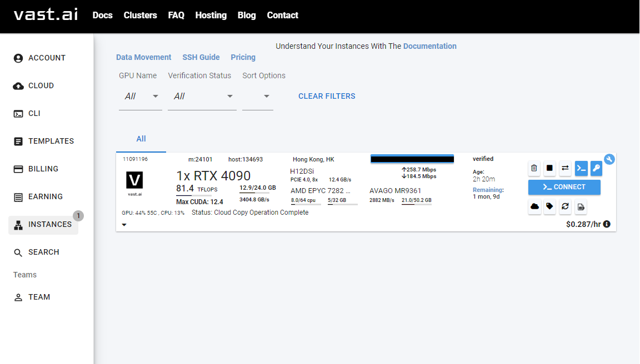Screen dimensions: 640x364
Task: Go to ACCOUNT in the sidebar
Action: point(47,58)
